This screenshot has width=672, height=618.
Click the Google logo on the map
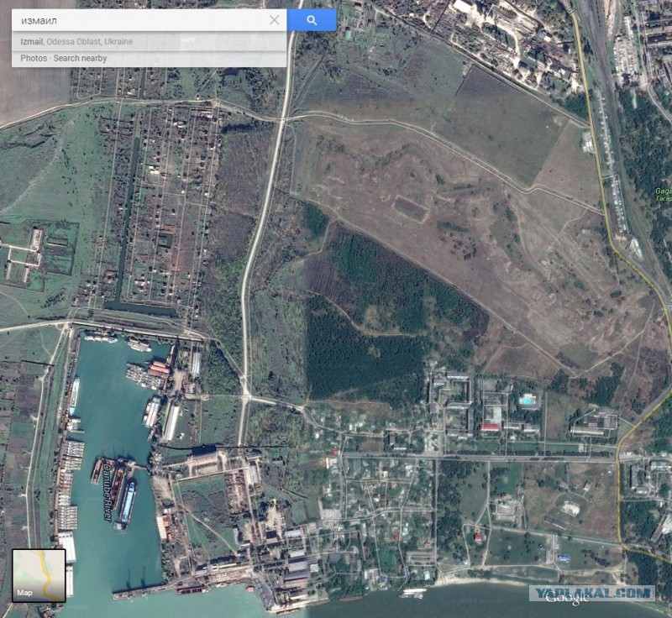click(566, 598)
